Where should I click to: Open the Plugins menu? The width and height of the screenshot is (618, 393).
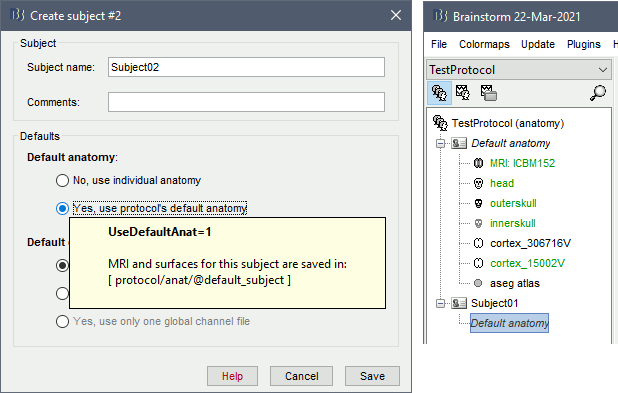tap(583, 44)
